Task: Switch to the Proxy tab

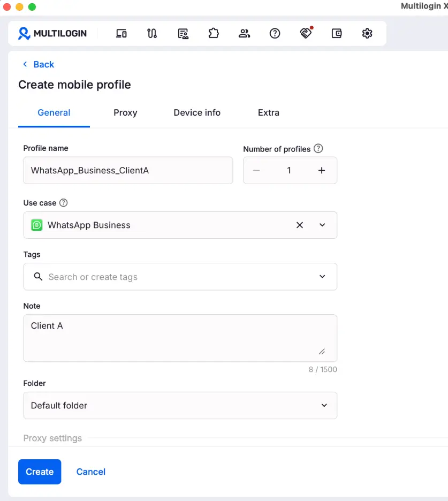Action: (125, 113)
